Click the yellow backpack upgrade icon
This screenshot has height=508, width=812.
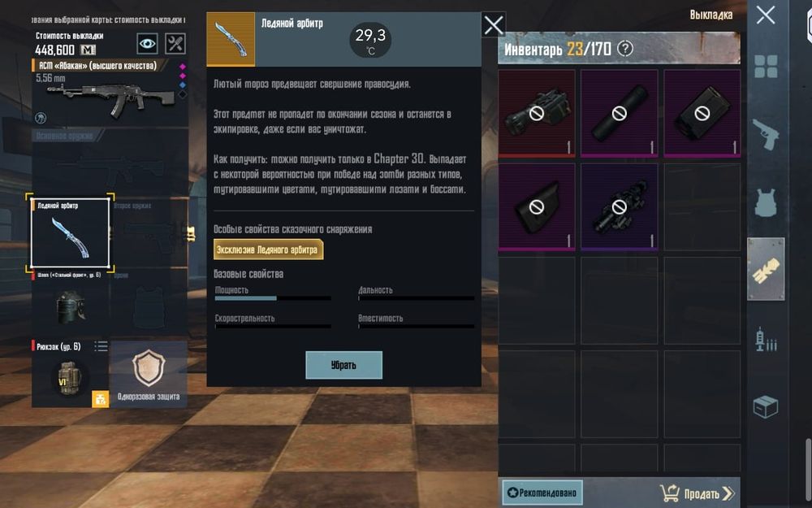coord(101,399)
